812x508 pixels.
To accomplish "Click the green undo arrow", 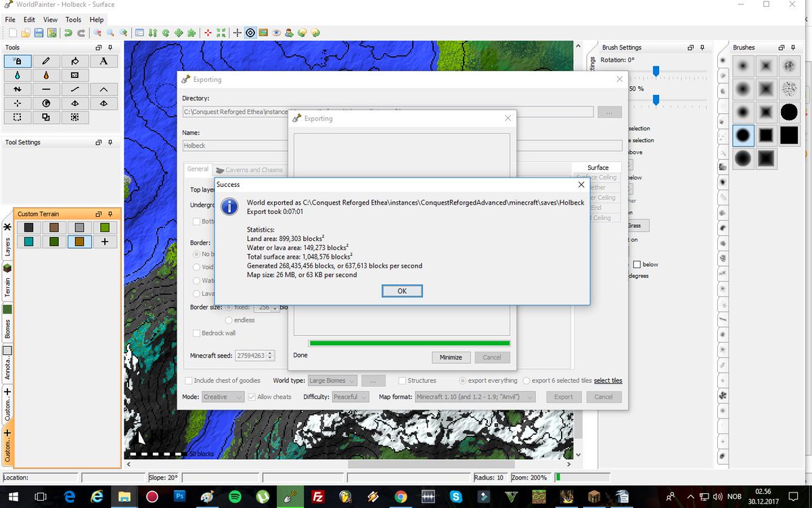I will click(x=68, y=33).
